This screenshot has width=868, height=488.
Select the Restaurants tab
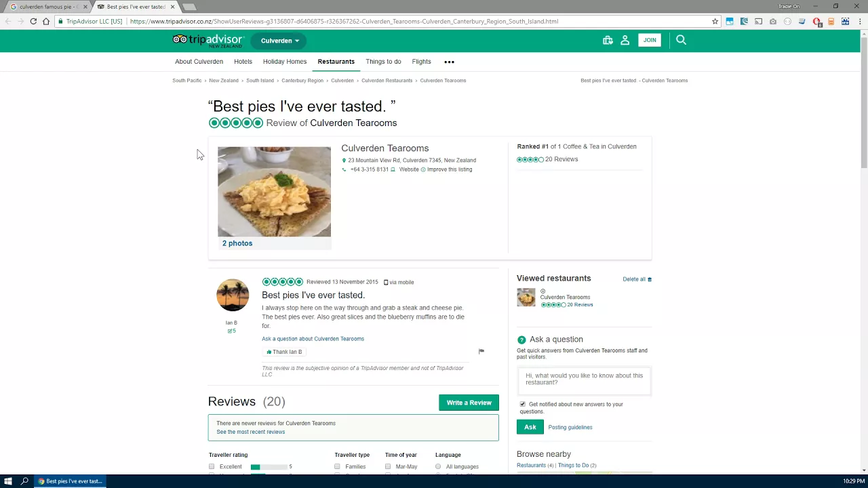pyautogui.click(x=336, y=62)
